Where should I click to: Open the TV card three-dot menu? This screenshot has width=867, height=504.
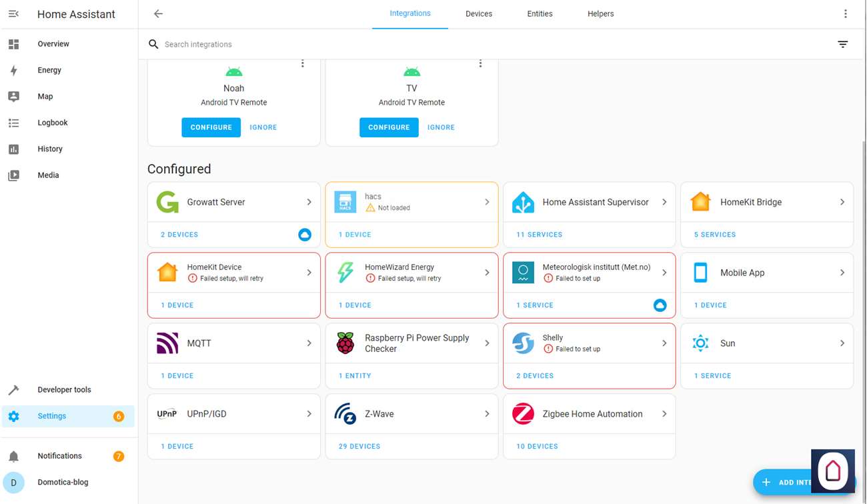coord(480,64)
